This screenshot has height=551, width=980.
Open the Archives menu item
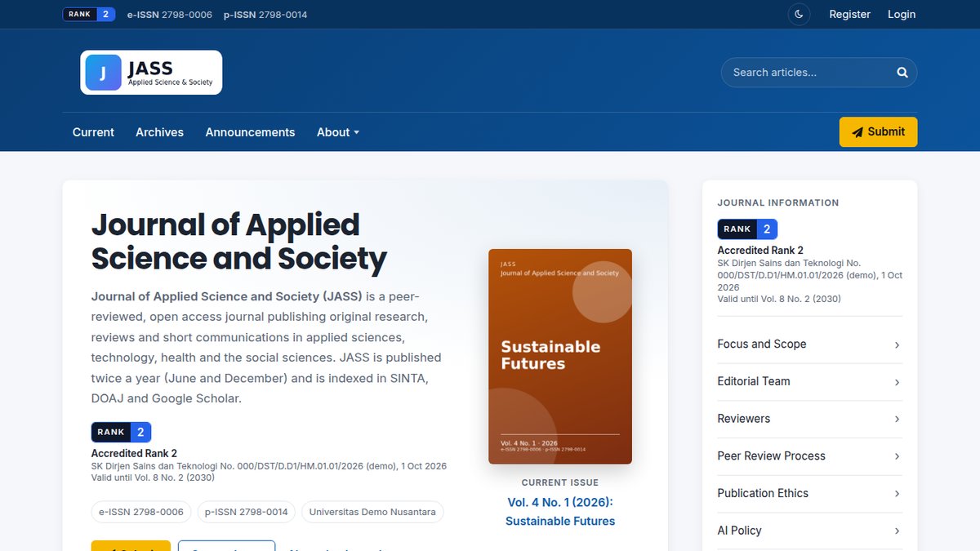[159, 132]
